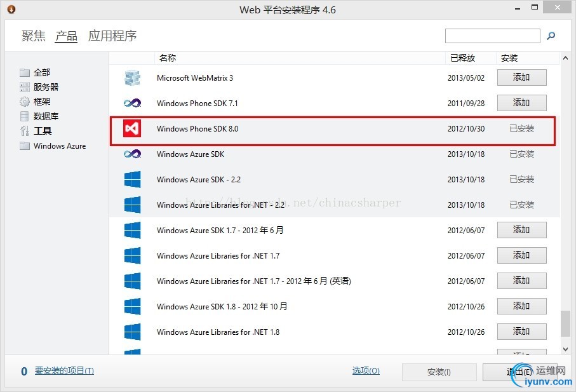The width and height of the screenshot is (576, 392).
Task: Select the 全部 category
Action: 42,72
